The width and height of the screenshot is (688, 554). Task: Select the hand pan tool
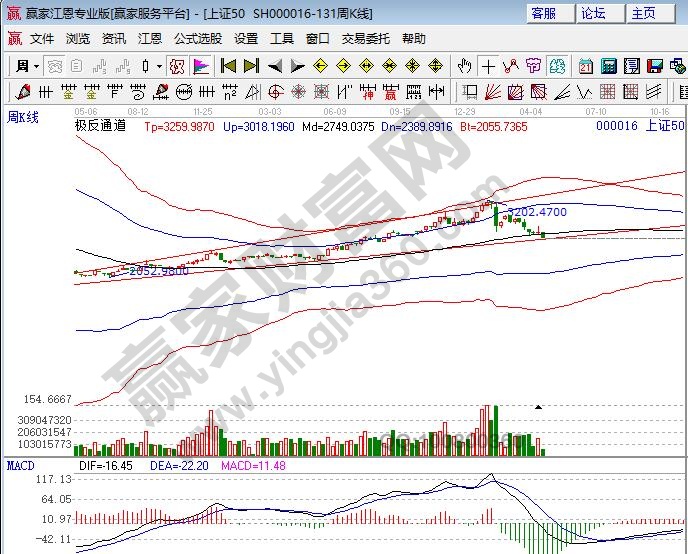(x=464, y=66)
